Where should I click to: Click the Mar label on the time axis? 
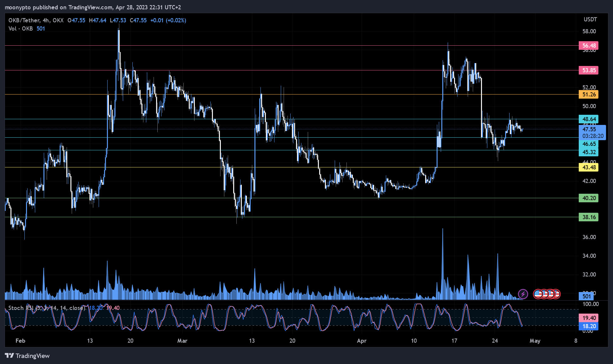[x=182, y=341]
